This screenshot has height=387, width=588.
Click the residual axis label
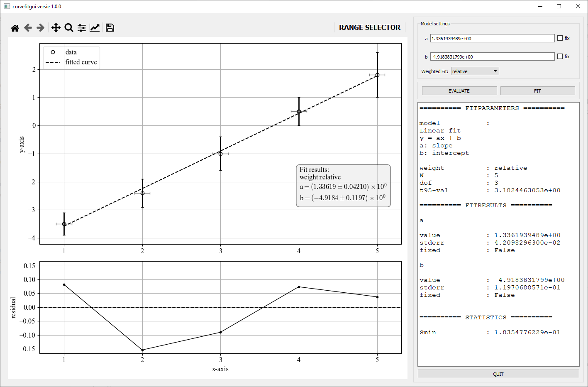point(13,308)
